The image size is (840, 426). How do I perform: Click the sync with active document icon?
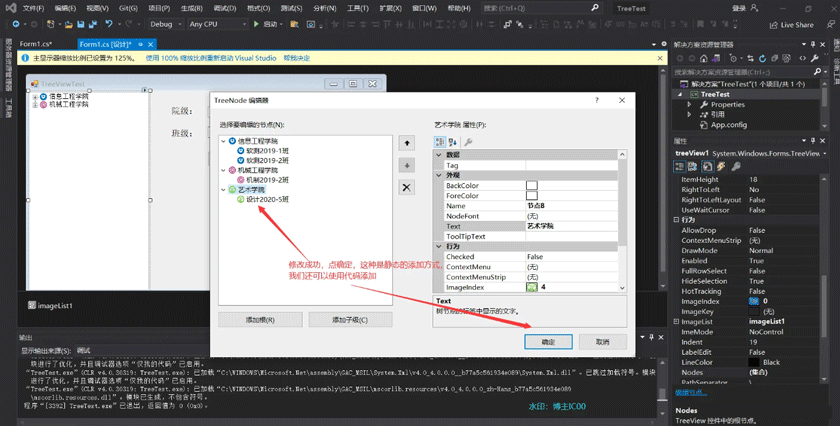750,58
